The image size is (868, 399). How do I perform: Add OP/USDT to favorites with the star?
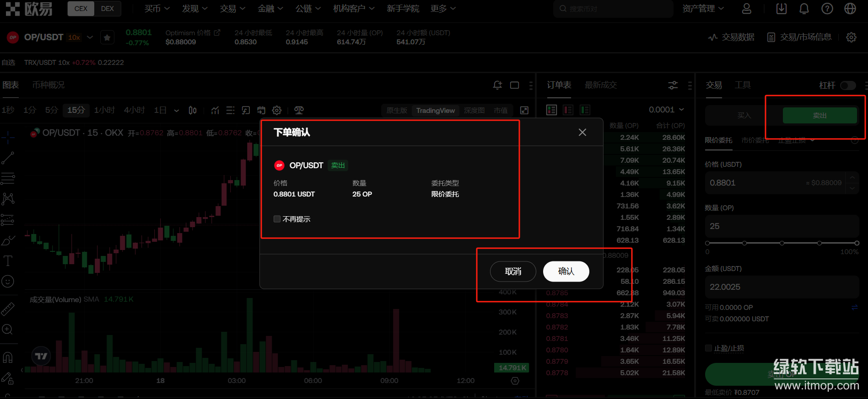point(107,37)
